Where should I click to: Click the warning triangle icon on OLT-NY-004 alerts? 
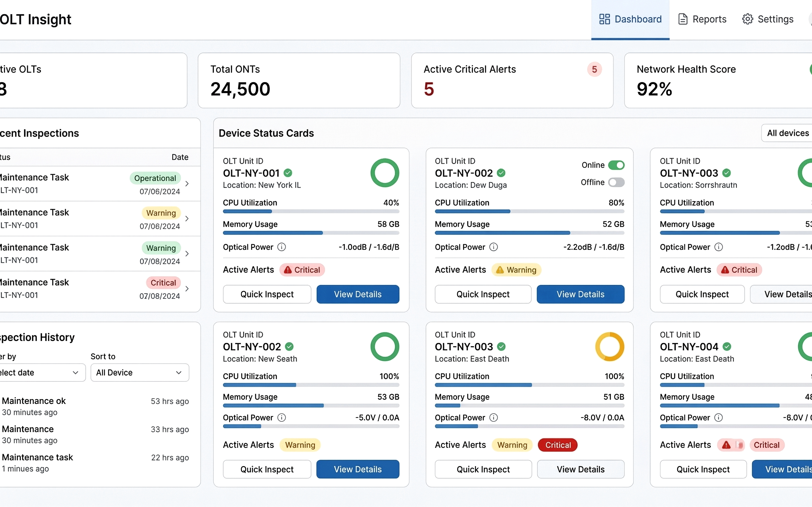[726, 445]
